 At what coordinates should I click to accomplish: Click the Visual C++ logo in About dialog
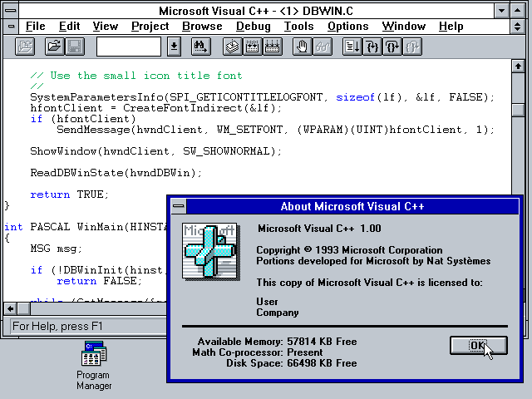pos(211,251)
